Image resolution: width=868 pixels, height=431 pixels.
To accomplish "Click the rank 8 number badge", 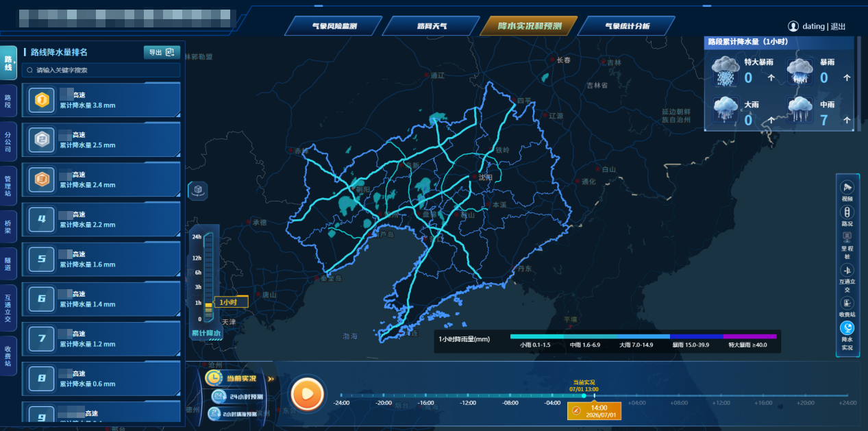I will [41, 378].
